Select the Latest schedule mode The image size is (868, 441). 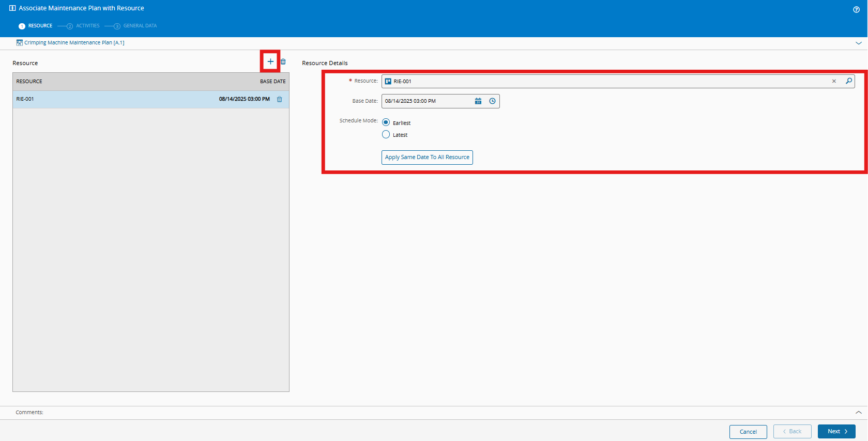(386, 135)
